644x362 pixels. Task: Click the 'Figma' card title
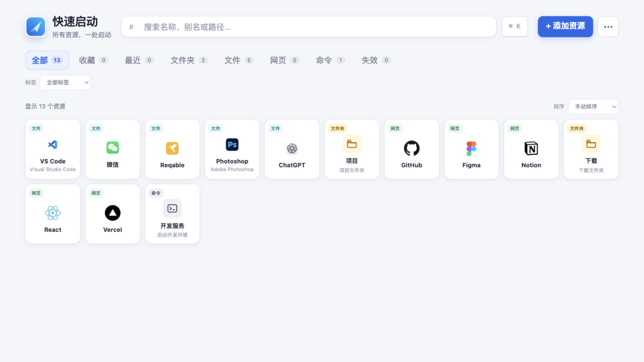click(471, 165)
